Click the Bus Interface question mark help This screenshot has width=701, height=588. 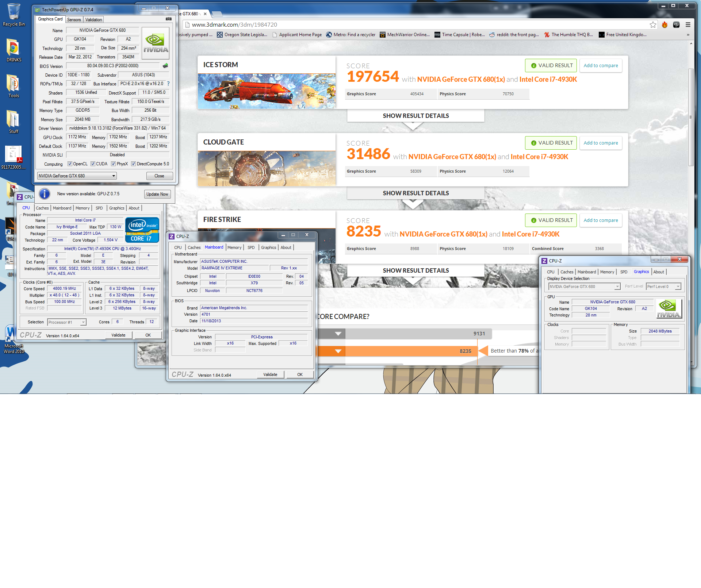click(168, 84)
